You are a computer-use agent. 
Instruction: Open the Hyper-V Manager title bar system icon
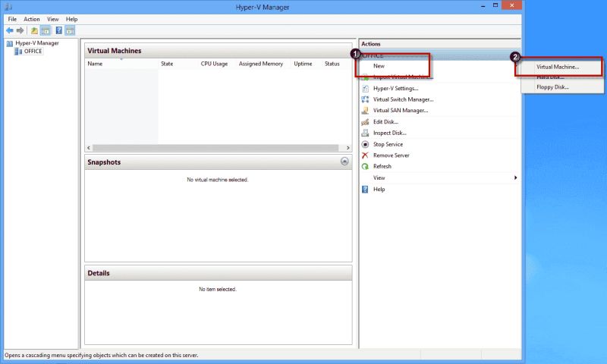[x=8, y=7]
